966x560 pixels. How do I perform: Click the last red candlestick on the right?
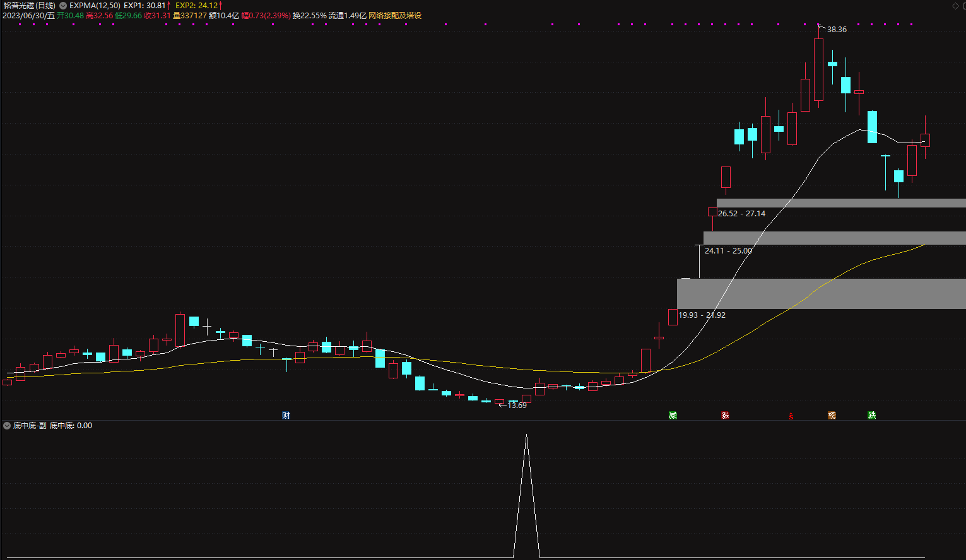[925, 140]
